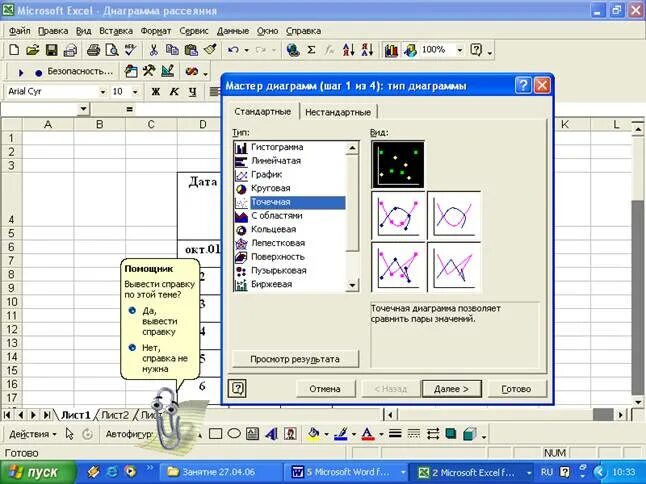
Task: Click the line color pen icon
Action: (341, 433)
